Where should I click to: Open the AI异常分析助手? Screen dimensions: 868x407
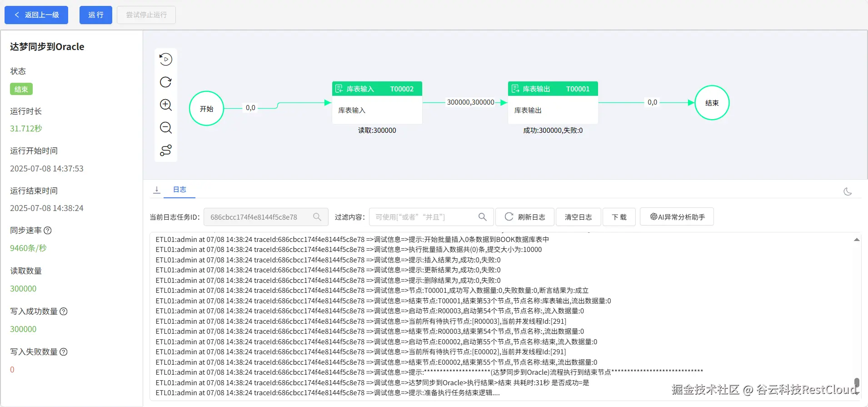tap(677, 217)
